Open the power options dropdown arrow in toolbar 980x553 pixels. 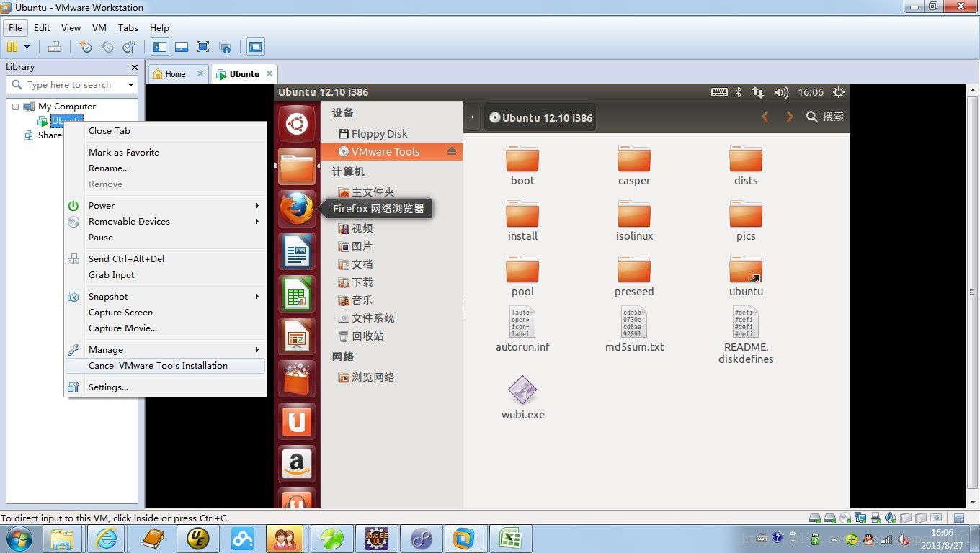27,47
